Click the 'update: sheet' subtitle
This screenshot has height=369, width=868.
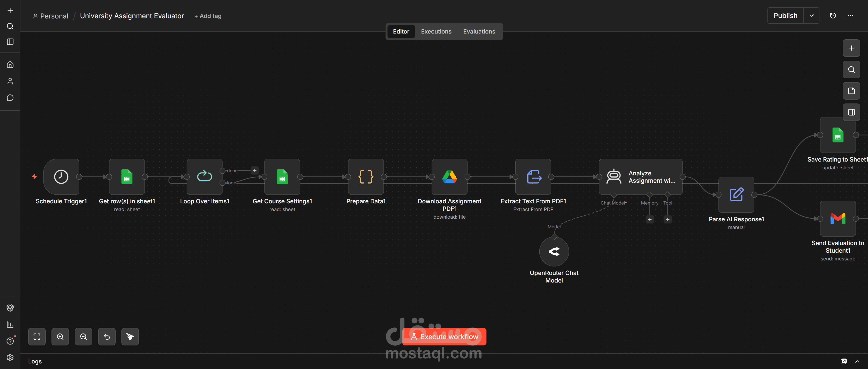(x=838, y=168)
